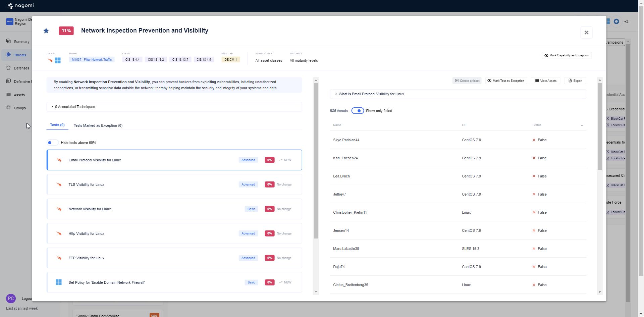
Task: Click the CIS 18 4.5 tag
Action: (x=204, y=60)
